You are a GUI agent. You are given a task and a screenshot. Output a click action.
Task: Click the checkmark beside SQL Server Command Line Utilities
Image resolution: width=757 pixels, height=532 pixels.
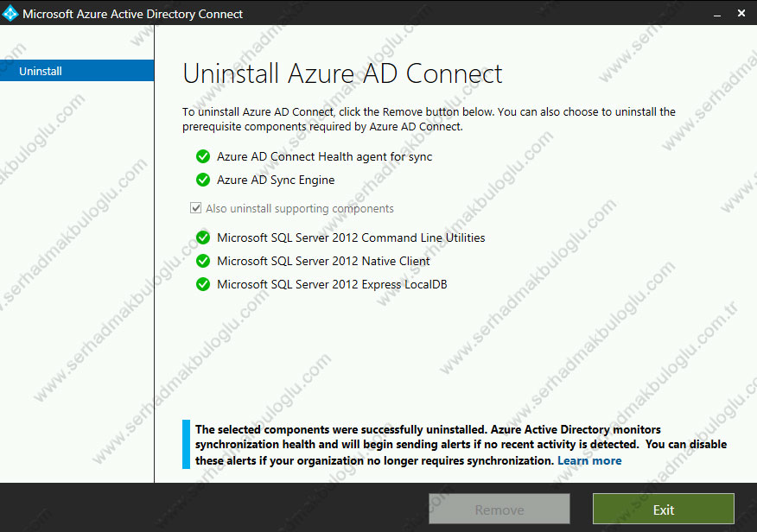(203, 237)
